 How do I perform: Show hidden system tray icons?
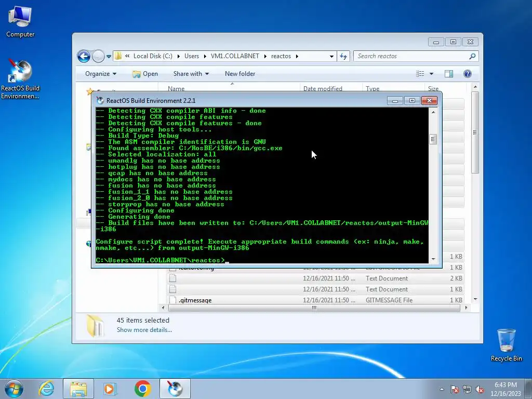(442, 390)
